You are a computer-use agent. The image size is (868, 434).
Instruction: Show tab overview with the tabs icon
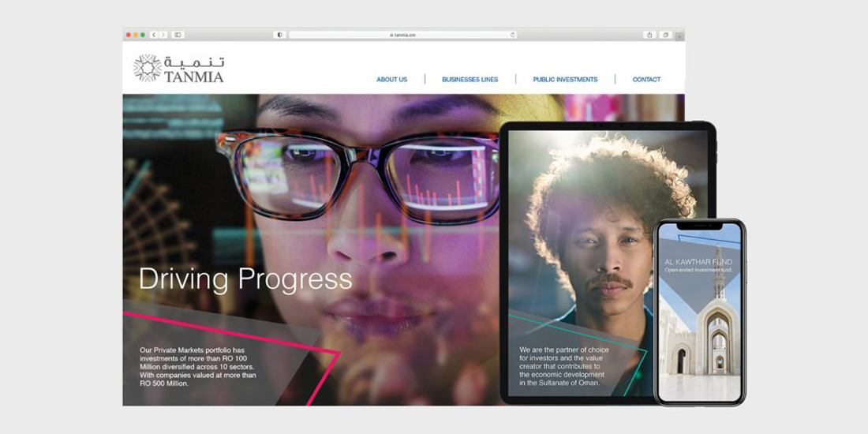(666, 35)
